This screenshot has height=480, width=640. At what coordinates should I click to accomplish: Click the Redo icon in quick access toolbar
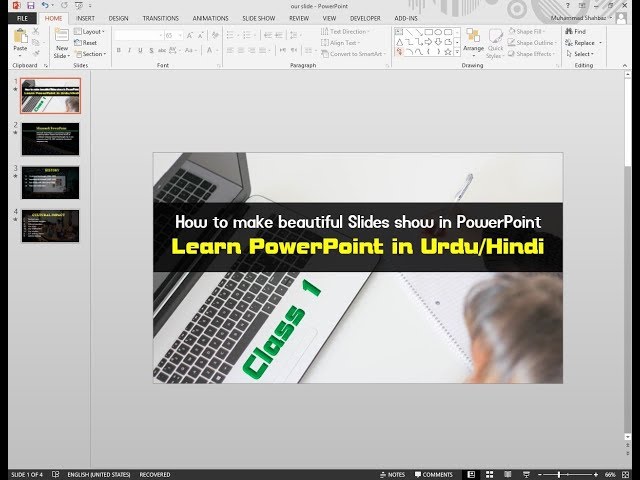click(x=64, y=5)
